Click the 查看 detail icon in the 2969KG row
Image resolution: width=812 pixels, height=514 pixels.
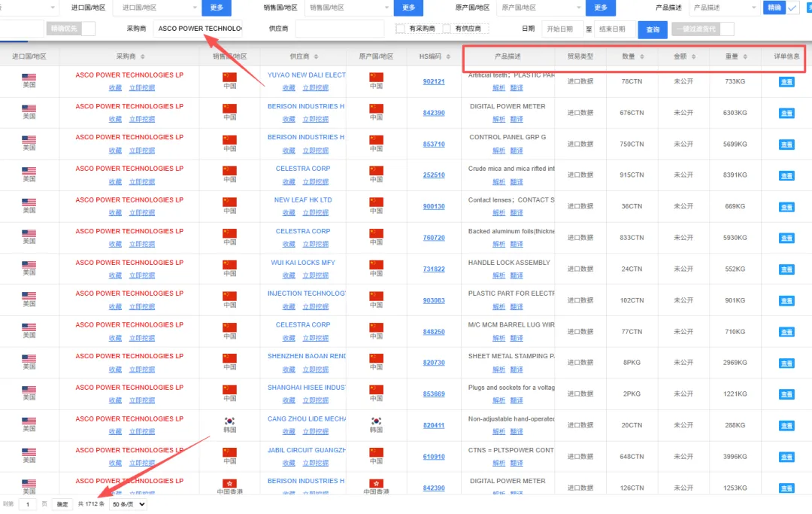coord(786,363)
